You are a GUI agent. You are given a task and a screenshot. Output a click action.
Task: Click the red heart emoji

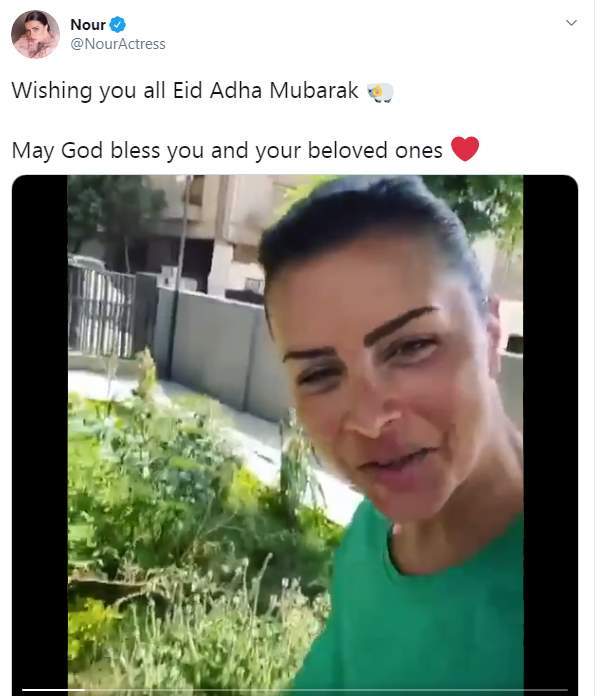[465, 149]
